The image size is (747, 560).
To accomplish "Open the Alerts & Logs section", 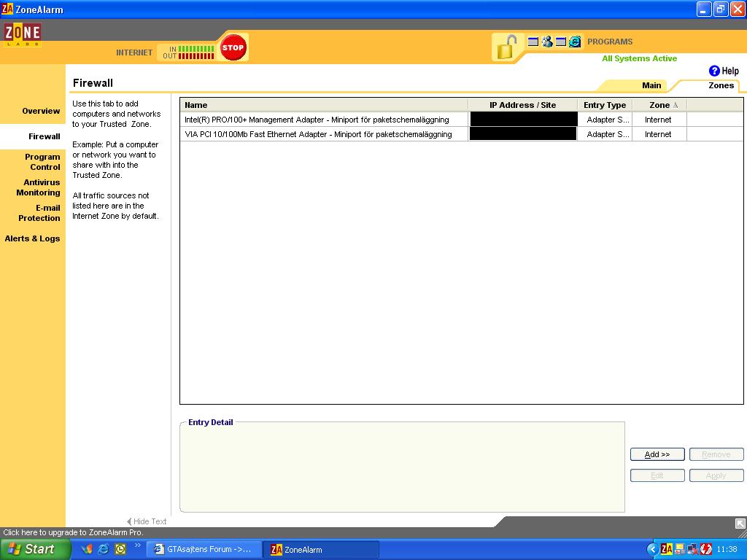I will (x=32, y=238).
